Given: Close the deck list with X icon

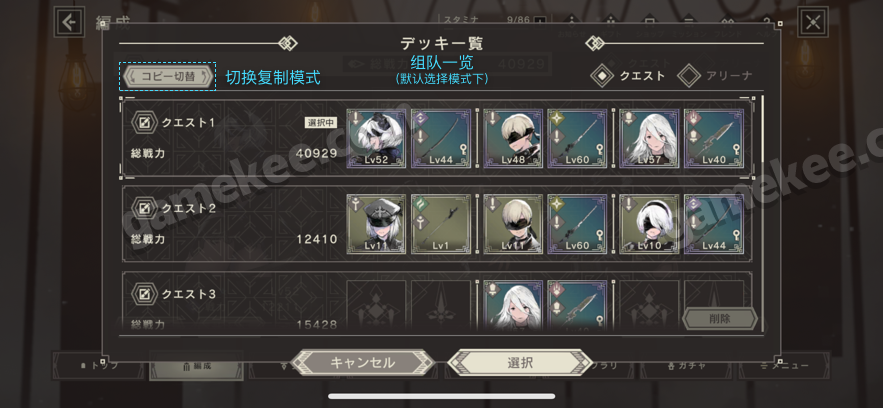Looking at the screenshot, I should point(813,22).
